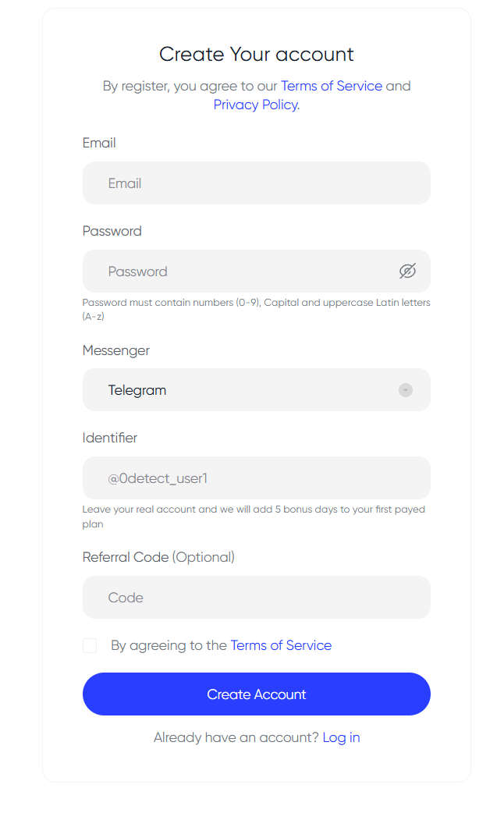Click the "Referral Code (Optional)" label
The width and height of the screenshot is (504, 813).
point(158,557)
